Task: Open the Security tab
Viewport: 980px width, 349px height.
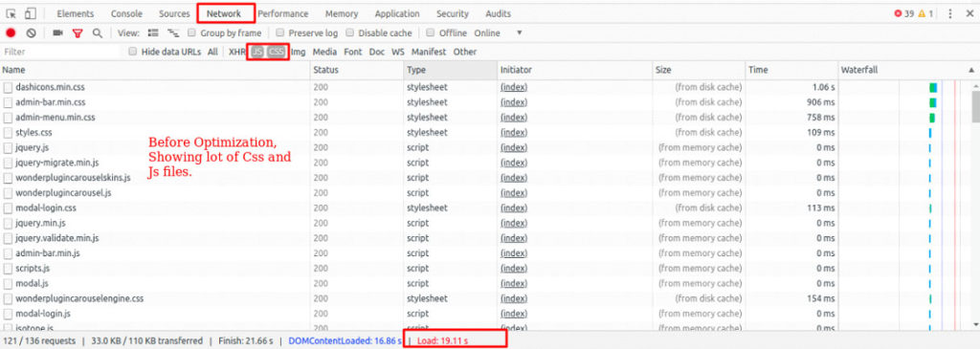Action: (x=453, y=13)
